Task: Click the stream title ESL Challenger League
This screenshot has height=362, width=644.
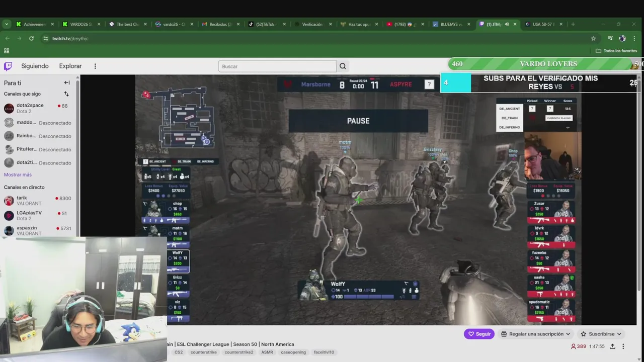Action: click(230, 344)
